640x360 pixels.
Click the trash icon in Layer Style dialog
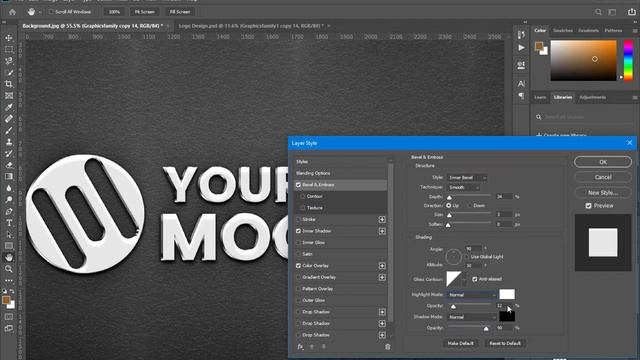pyautogui.click(x=387, y=347)
